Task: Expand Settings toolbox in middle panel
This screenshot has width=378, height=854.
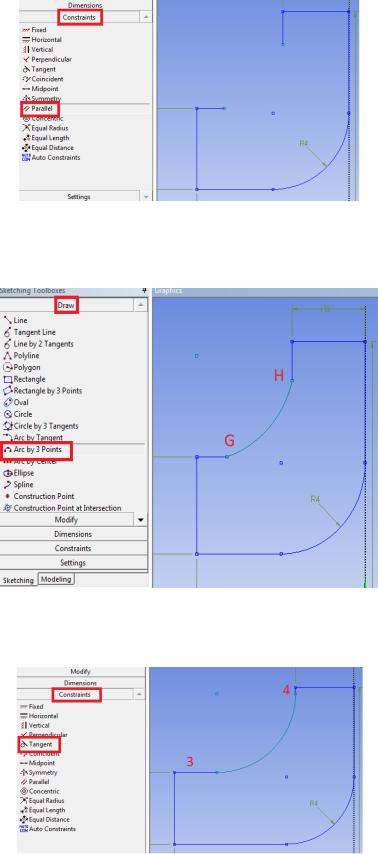Action: point(74,563)
